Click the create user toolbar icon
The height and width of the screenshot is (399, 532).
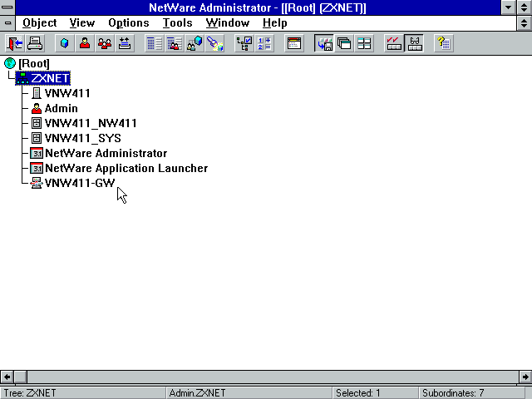coord(85,43)
